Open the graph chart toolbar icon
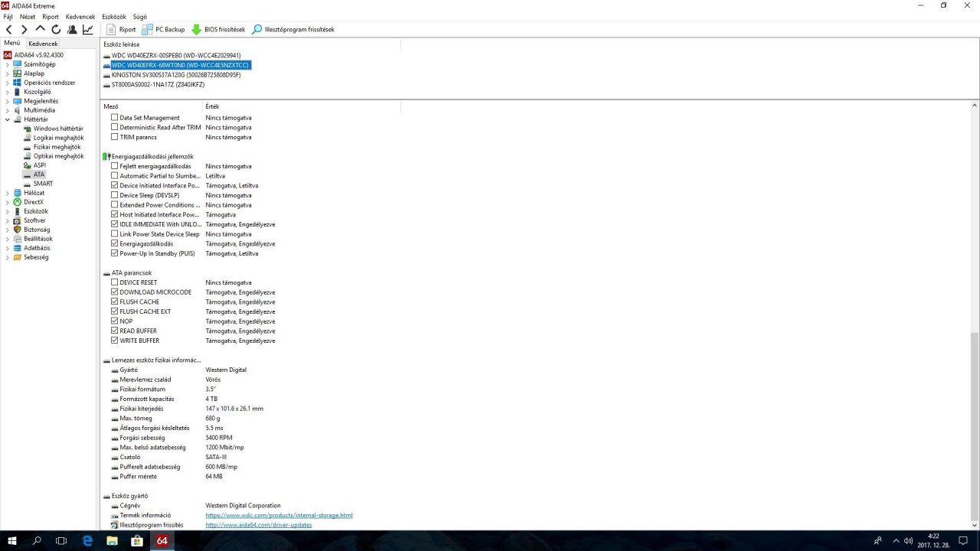This screenshot has height=551, width=980. point(88,29)
